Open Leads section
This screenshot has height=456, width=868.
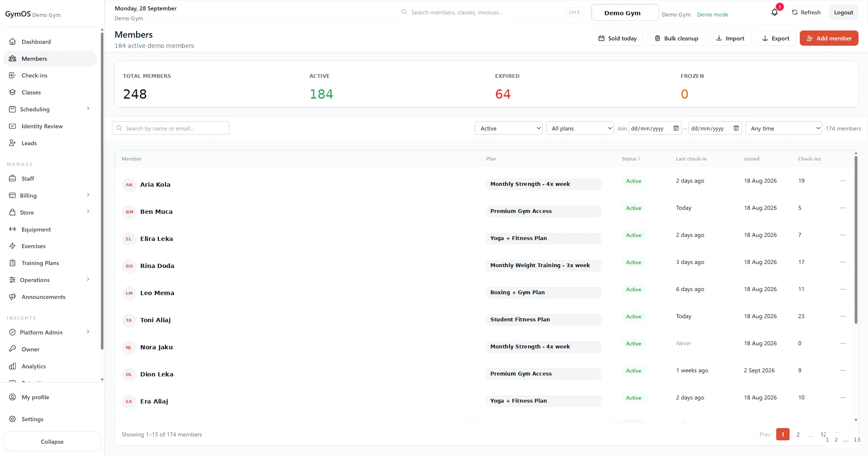[50, 143]
